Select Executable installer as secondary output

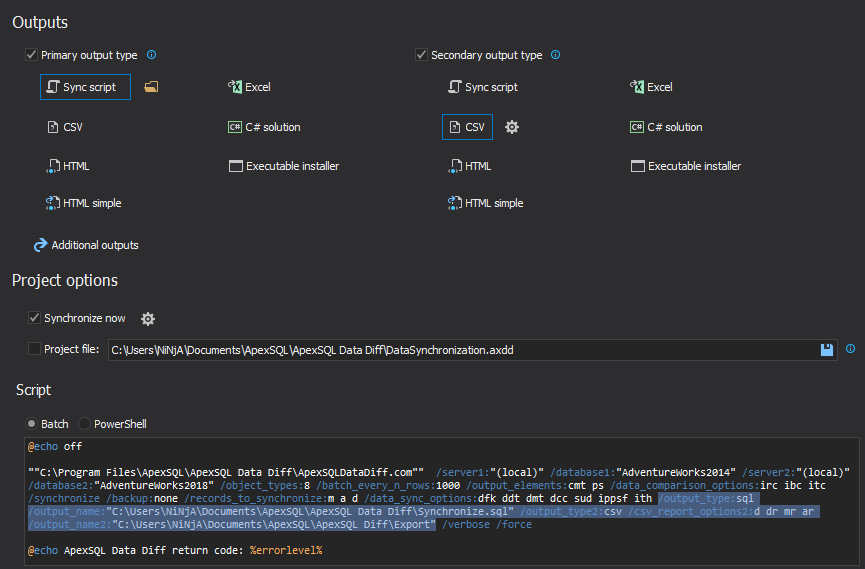(686, 166)
